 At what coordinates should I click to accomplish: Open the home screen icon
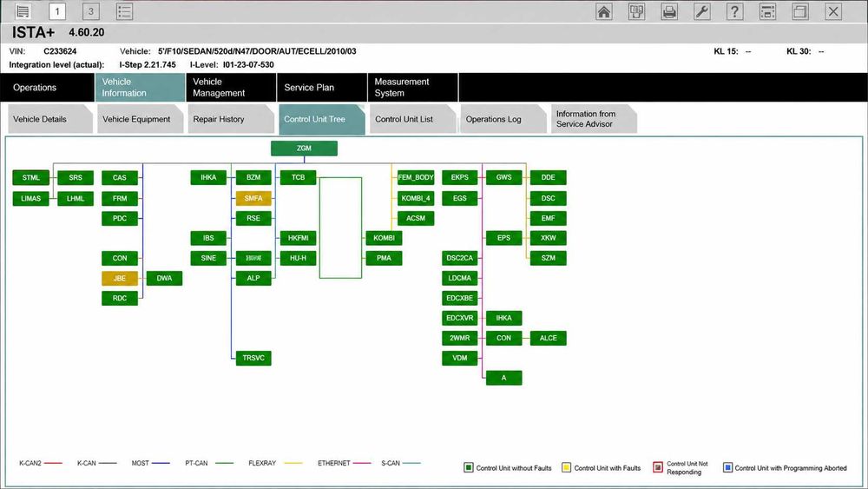tap(604, 11)
